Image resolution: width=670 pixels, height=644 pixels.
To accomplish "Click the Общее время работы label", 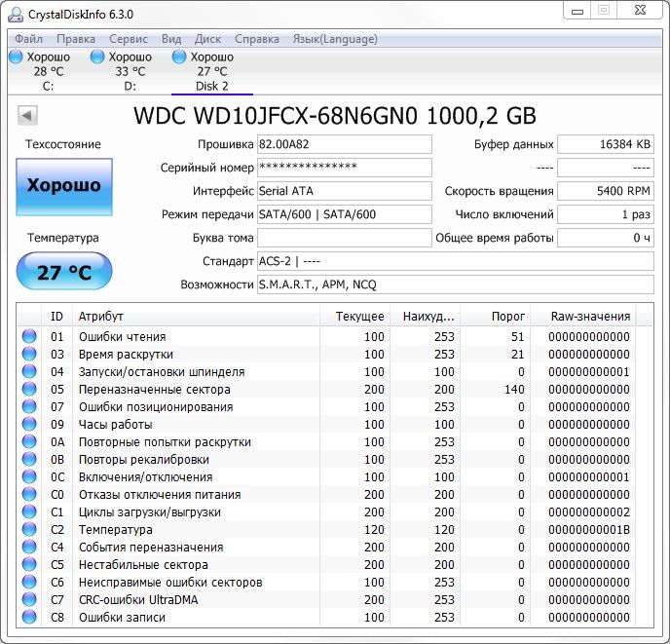I will click(495, 238).
